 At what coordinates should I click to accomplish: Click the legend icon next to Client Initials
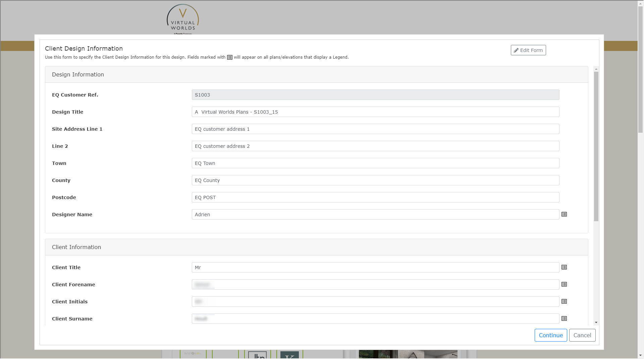[564, 302]
